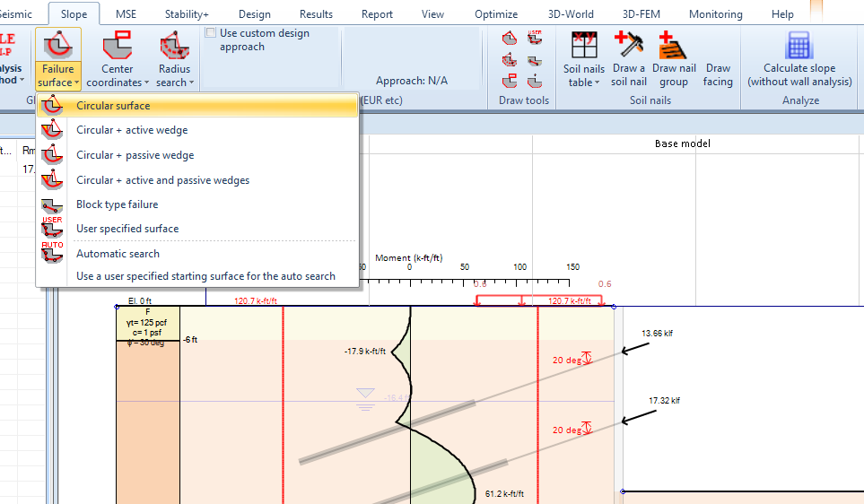Click the water table symbol

tap(365, 399)
